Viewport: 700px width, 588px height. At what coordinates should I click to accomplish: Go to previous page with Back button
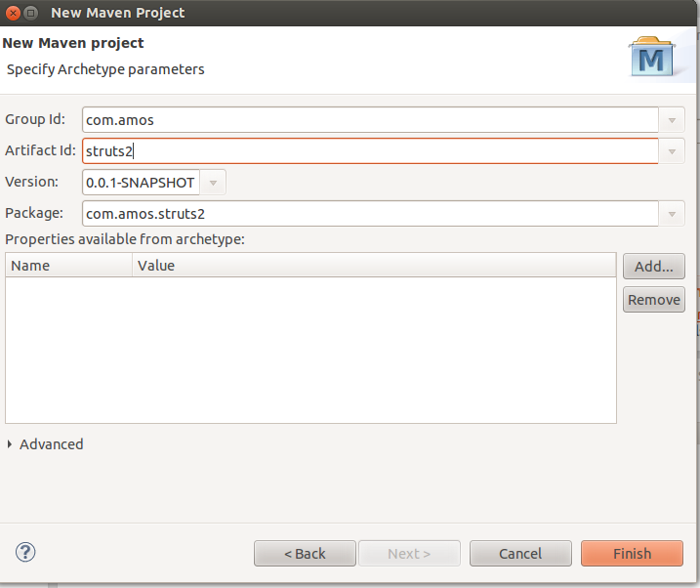coord(305,554)
